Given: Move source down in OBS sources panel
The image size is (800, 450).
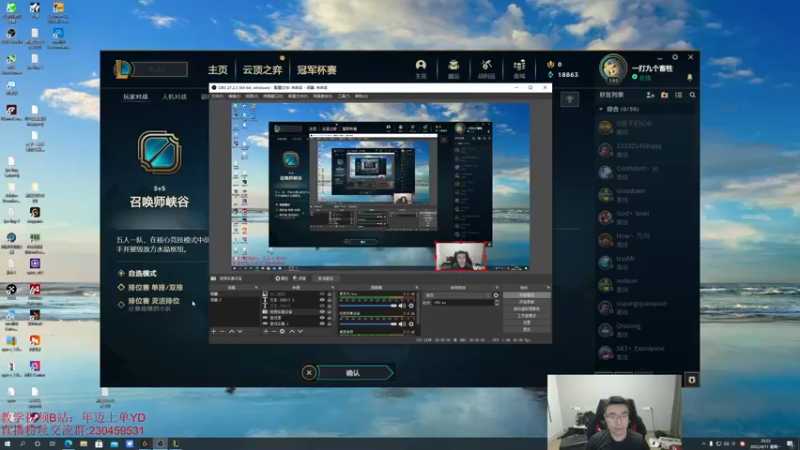Looking at the screenshot, I should point(300,332).
